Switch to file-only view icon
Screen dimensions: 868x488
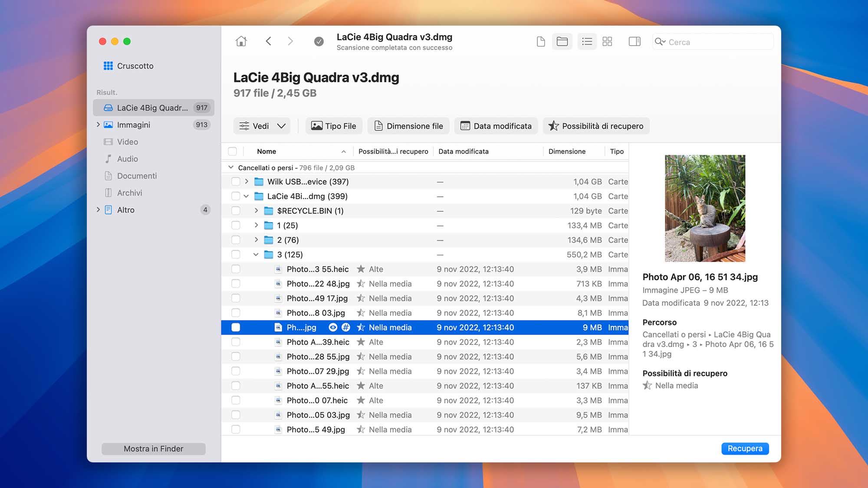pyautogui.click(x=541, y=42)
